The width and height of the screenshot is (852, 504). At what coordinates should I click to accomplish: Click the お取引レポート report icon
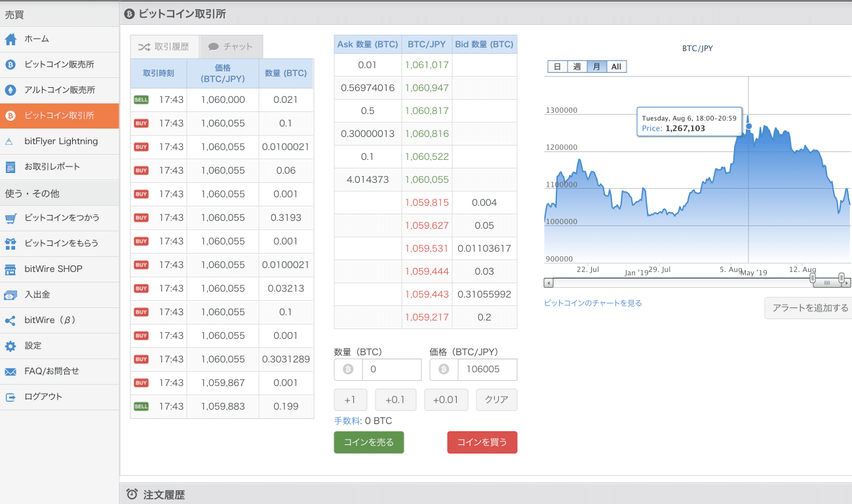tap(10, 167)
